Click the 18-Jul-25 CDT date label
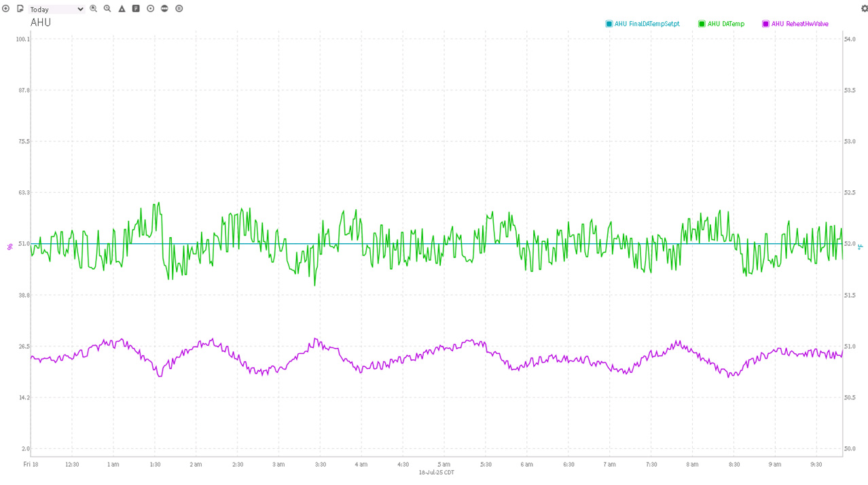 (x=436, y=472)
